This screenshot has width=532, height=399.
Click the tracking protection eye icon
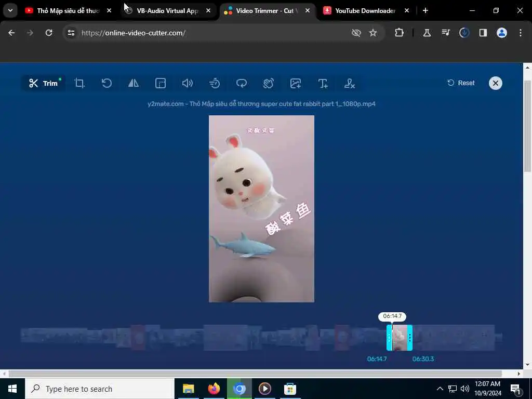[x=356, y=33]
